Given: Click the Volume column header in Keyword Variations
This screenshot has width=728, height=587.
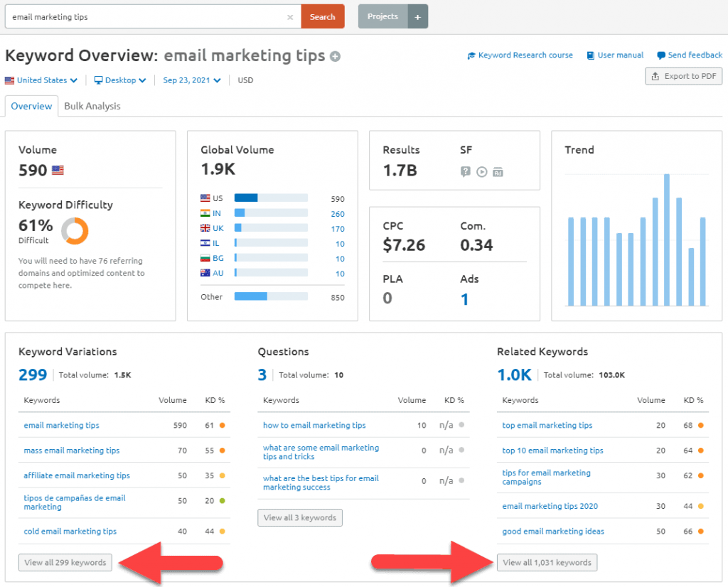Looking at the screenshot, I should pyautogui.click(x=173, y=401).
